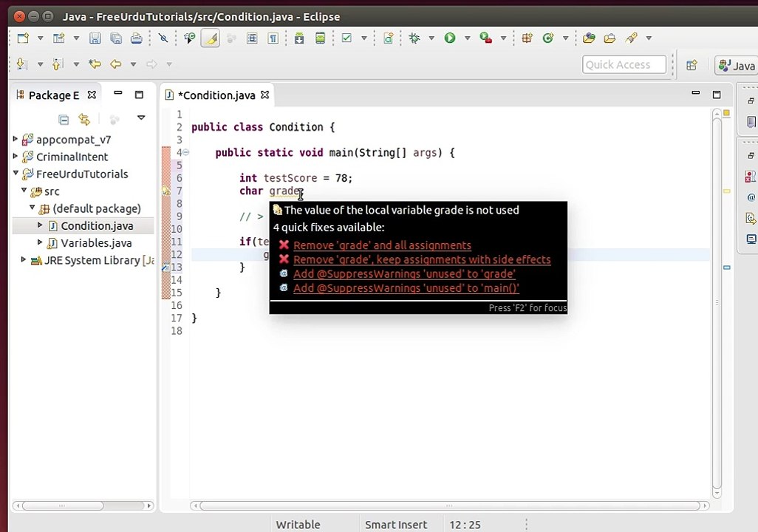Click the New Java Package icon
Viewport: 758px width, 532px height.
click(x=527, y=38)
